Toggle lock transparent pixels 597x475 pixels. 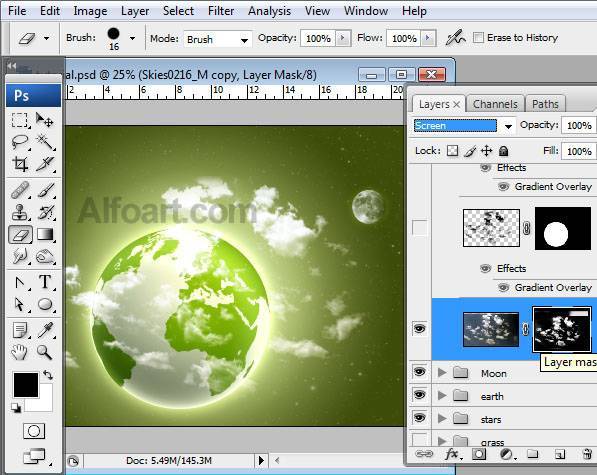[x=452, y=151]
